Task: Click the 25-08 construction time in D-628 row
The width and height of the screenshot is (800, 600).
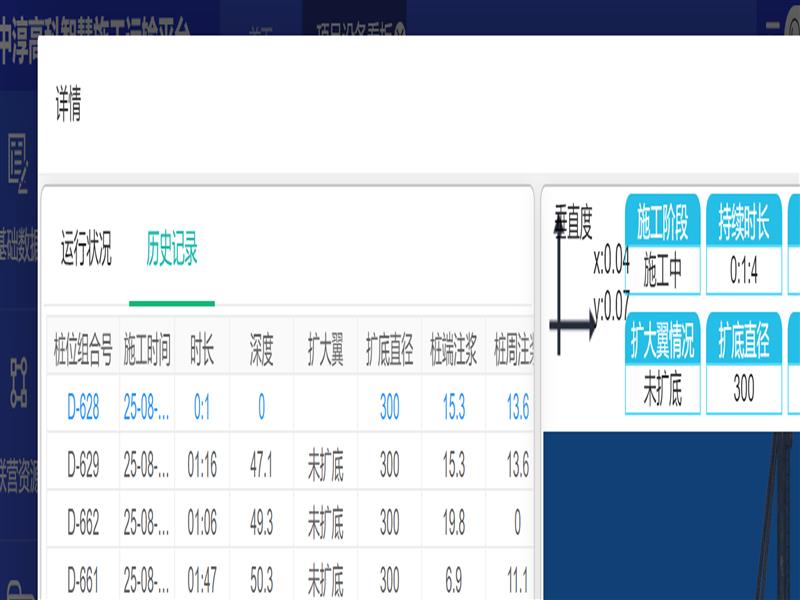Action: (146, 406)
